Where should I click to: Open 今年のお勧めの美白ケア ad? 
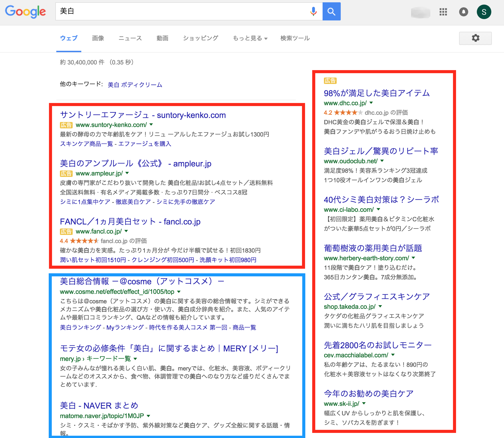click(x=369, y=393)
